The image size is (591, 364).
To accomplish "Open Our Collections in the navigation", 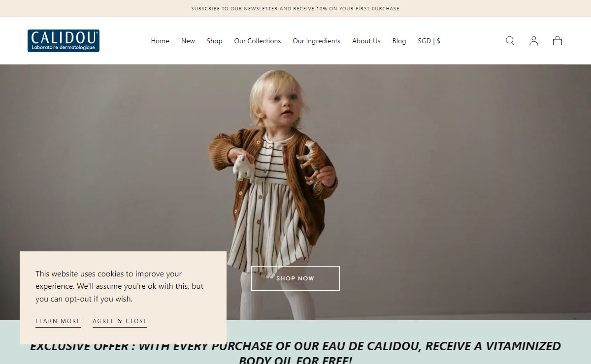I will click(x=258, y=41).
